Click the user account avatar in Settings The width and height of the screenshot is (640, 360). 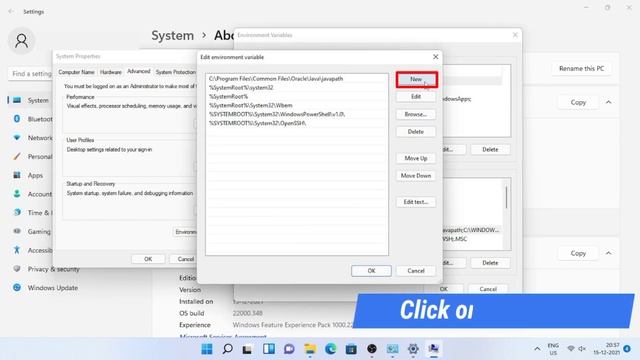[21, 41]
